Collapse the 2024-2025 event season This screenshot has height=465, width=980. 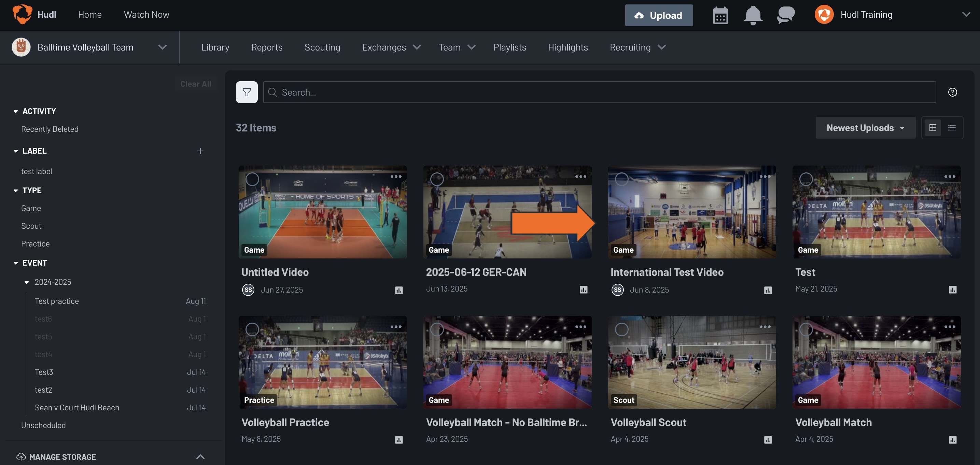click(x=27, y=282)
